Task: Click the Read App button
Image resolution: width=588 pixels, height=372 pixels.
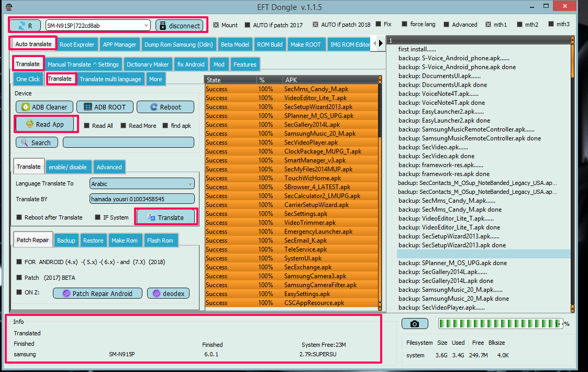Action: 45,124
